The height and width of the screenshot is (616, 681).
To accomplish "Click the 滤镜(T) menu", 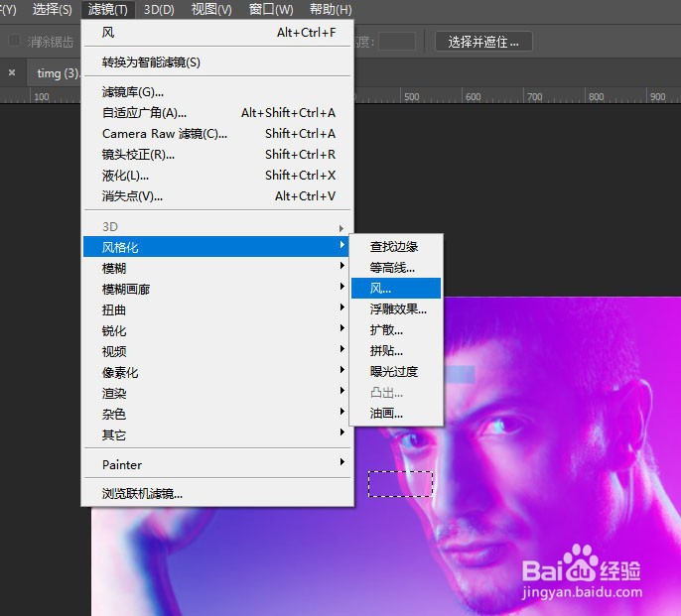I will coord(107,9).
